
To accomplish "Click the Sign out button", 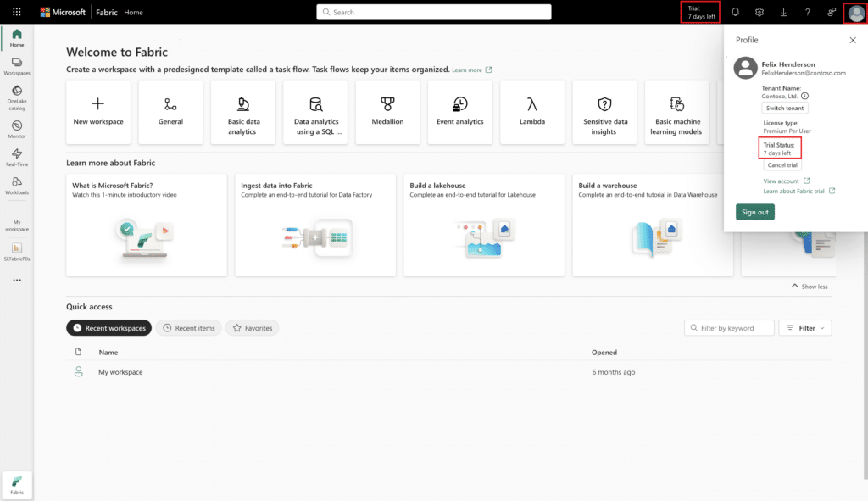I will coord(754,211).
